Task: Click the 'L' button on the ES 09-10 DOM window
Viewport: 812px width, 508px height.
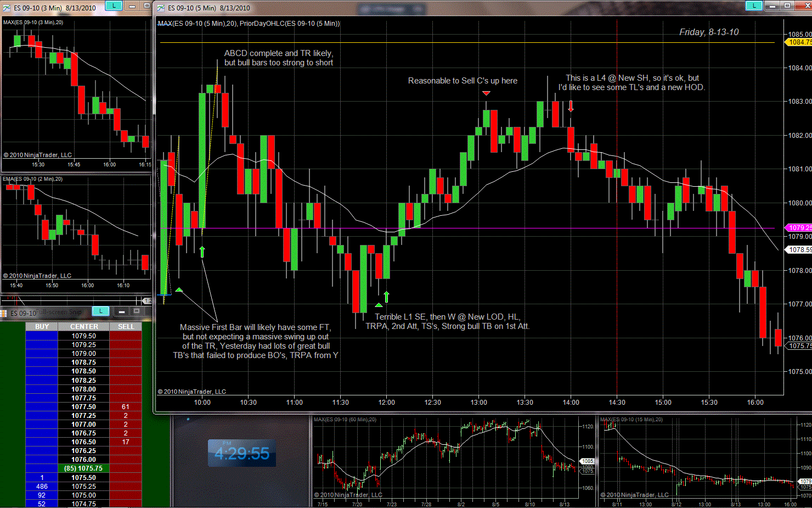Action: point(100,311)
